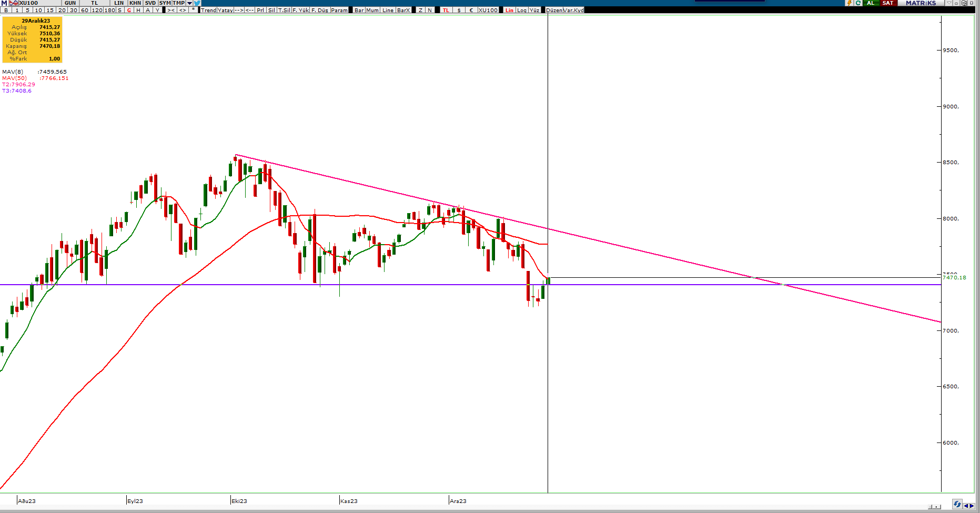Click the XU100 symbol name field

[x=29, y=3]
